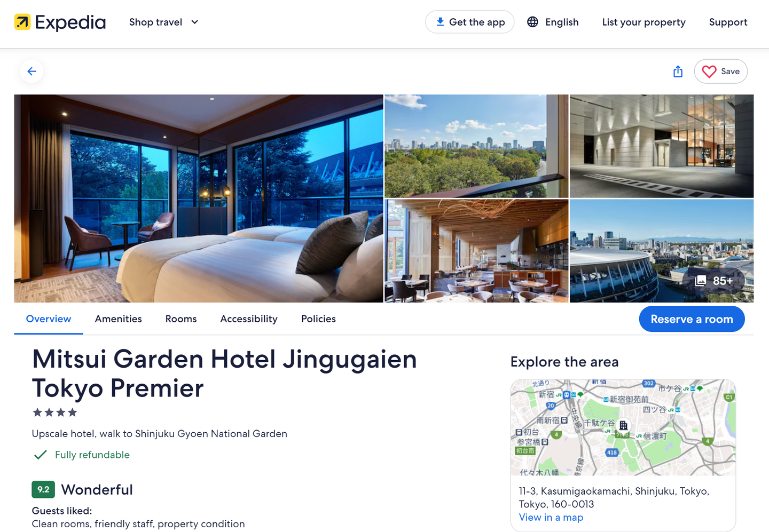Click Reserve a room button
Screen dimensions: 769x532
(x=692, y=319)
